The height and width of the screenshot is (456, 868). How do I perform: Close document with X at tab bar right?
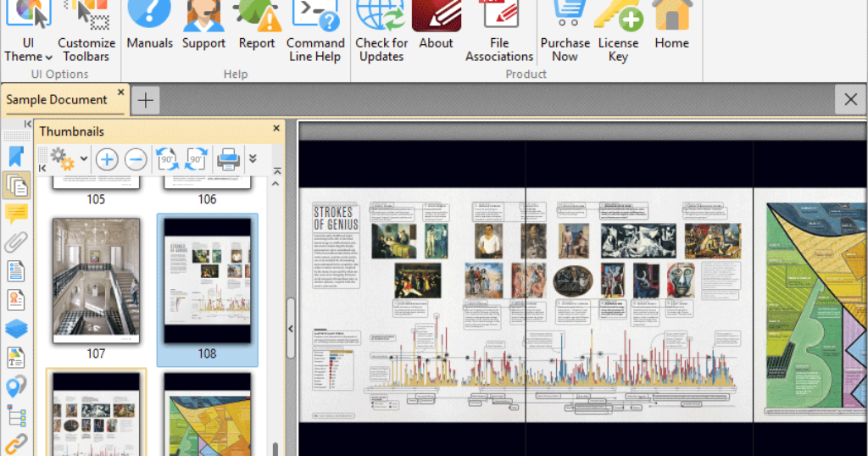coord(851,100)
